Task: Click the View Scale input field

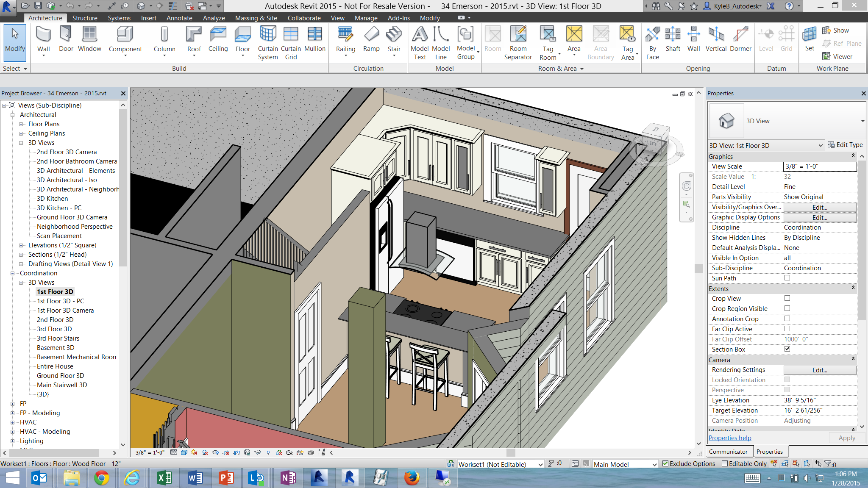Action: (x=820, y=166)
